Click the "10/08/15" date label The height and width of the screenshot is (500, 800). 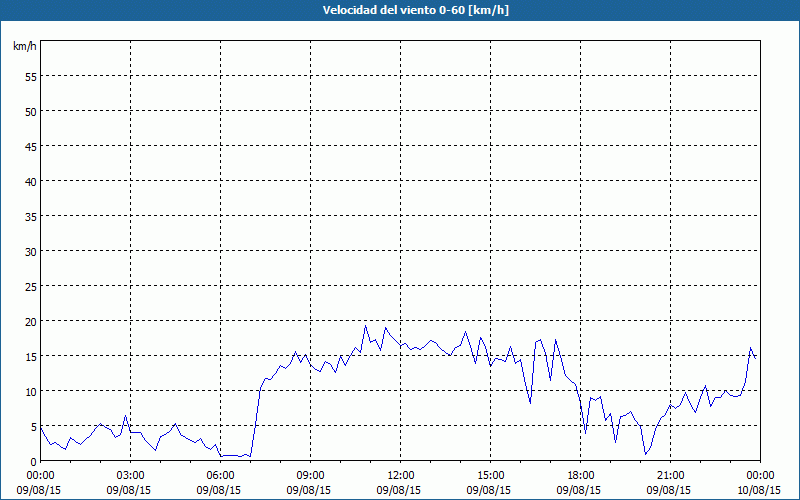[759, 490]
